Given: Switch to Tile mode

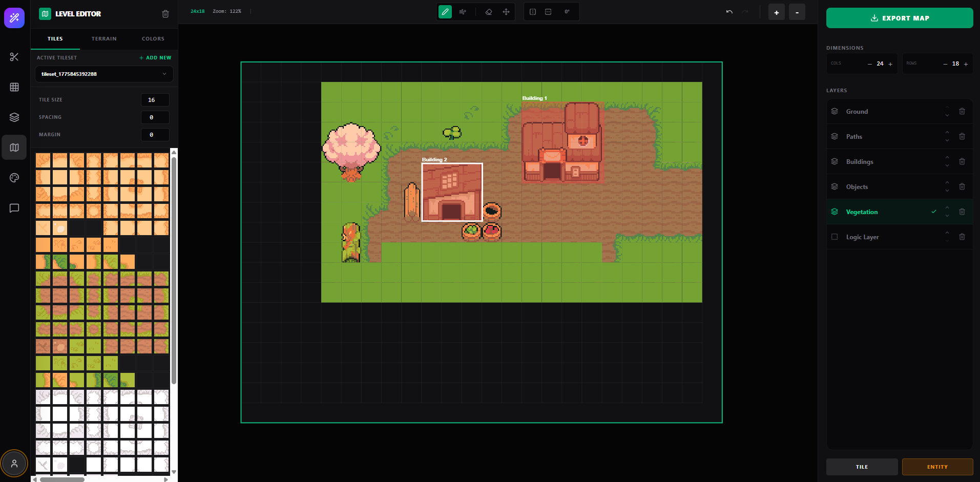Looking at the screenshot, I should point(862,467).
